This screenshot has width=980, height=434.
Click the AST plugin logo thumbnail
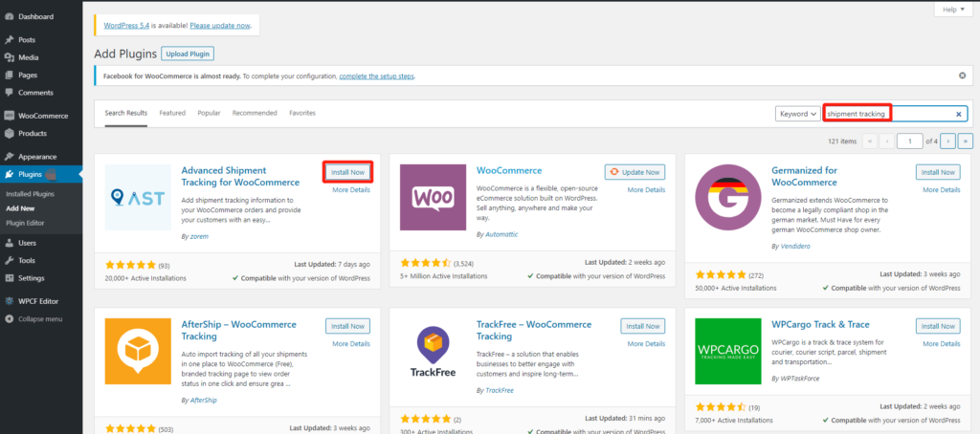click(x=138, y=197)
